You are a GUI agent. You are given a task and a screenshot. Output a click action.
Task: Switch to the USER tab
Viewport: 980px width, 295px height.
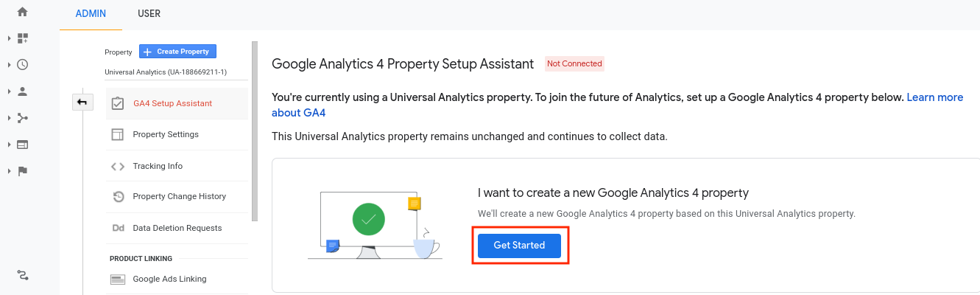point(149,13)
